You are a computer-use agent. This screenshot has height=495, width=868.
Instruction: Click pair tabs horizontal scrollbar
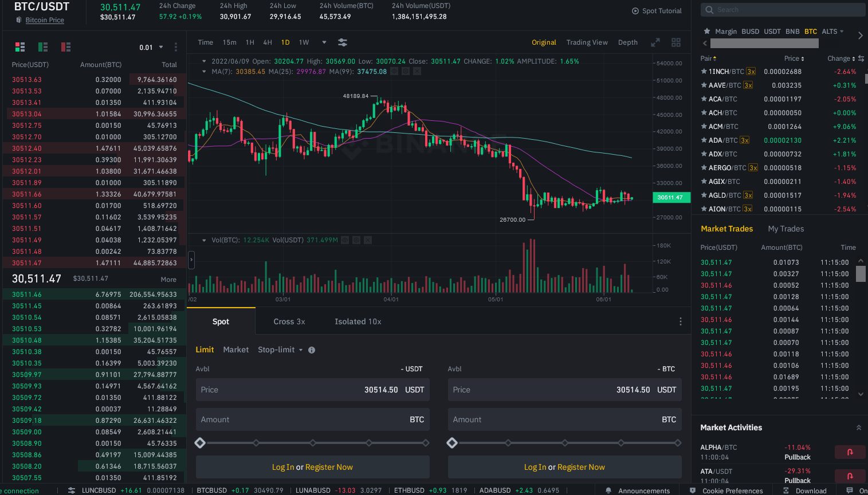pos(764,44)
